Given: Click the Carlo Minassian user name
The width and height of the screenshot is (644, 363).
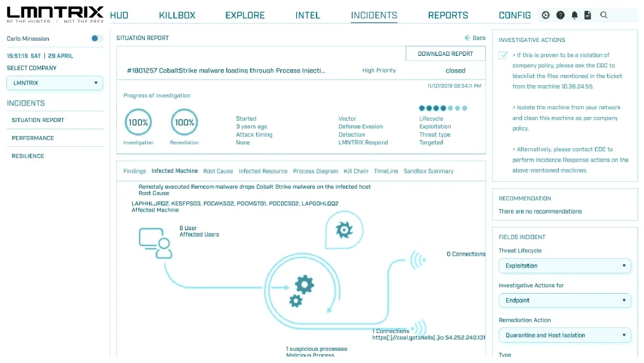Looking at the screenshot, I should click(28, 39).
